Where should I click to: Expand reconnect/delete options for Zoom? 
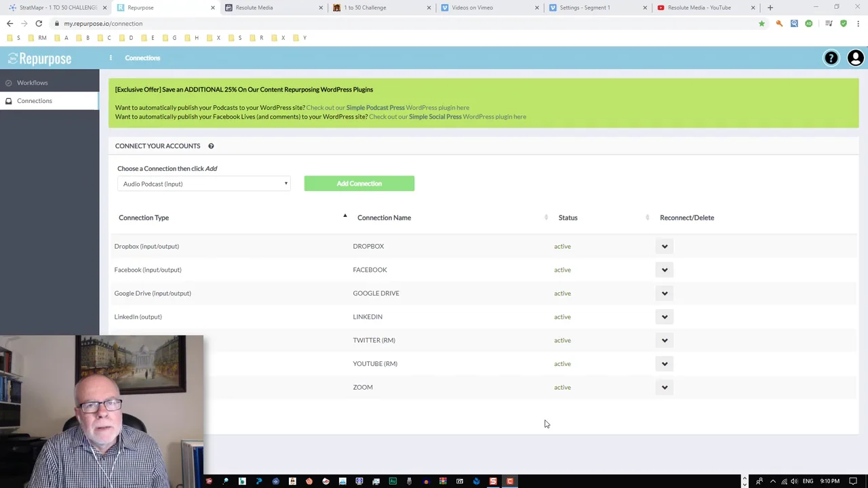[665, 387]
